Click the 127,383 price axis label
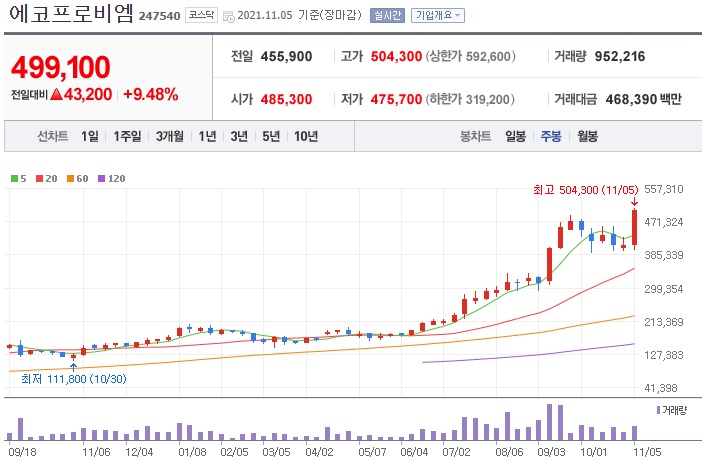This screenshot has width=705, height=465. pyautogui.click(x=664, y=355)
